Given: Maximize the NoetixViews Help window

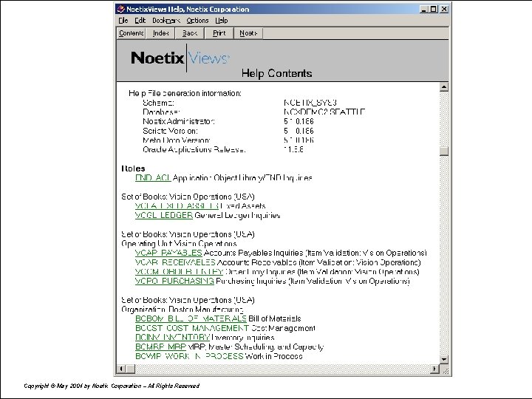Looking at the screenshot, I should point(433,10).
